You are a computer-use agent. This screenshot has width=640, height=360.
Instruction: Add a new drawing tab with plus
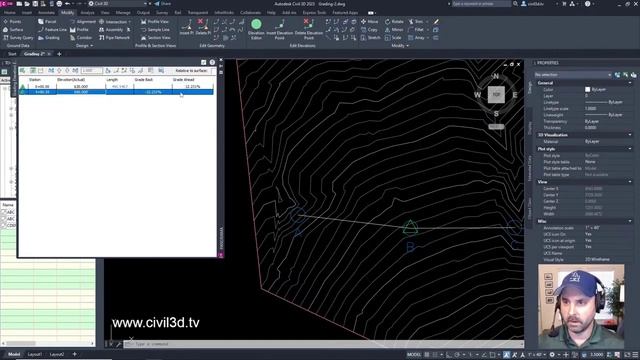(59, 54)
